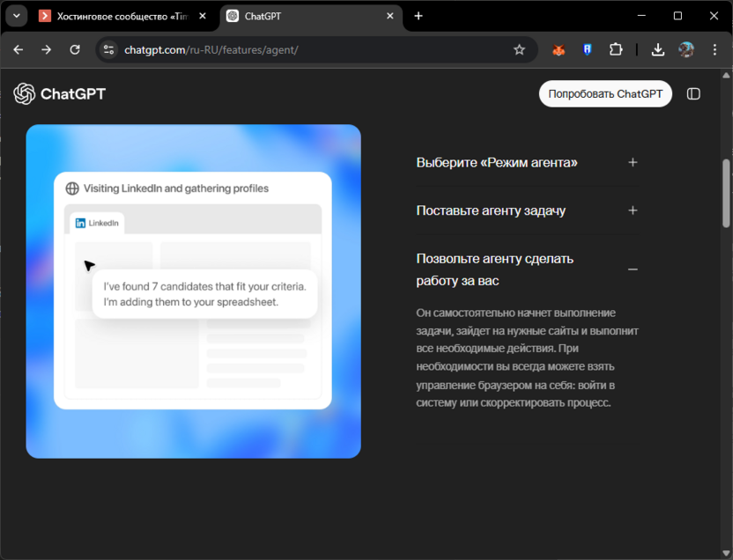Open the browser profile avatar
733x560 pixels.
[686, 49]
